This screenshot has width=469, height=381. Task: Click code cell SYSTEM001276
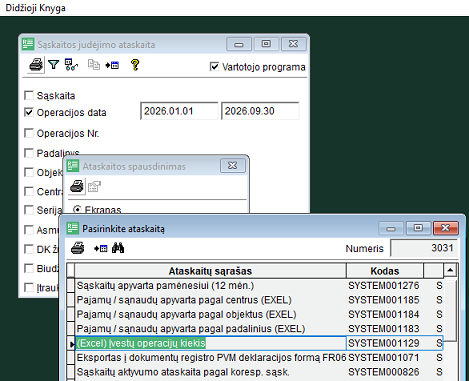tap(385, 286)
